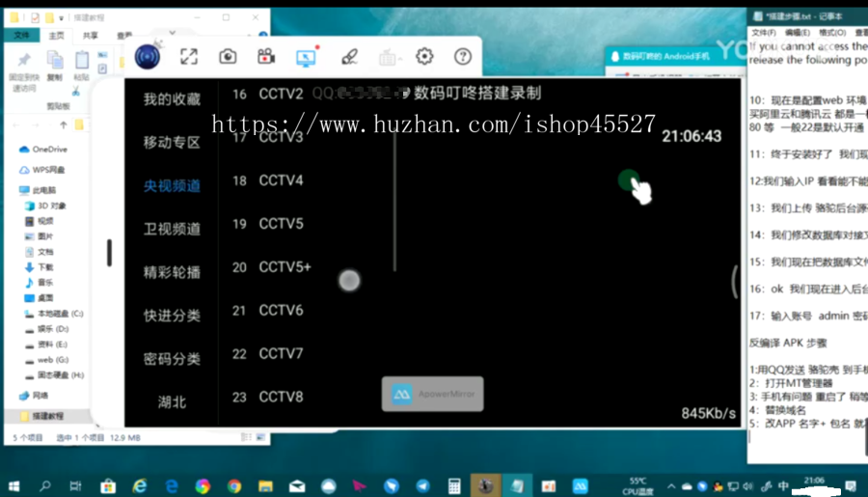Open the whiteboard pen drawing tool

click(349, 57)
